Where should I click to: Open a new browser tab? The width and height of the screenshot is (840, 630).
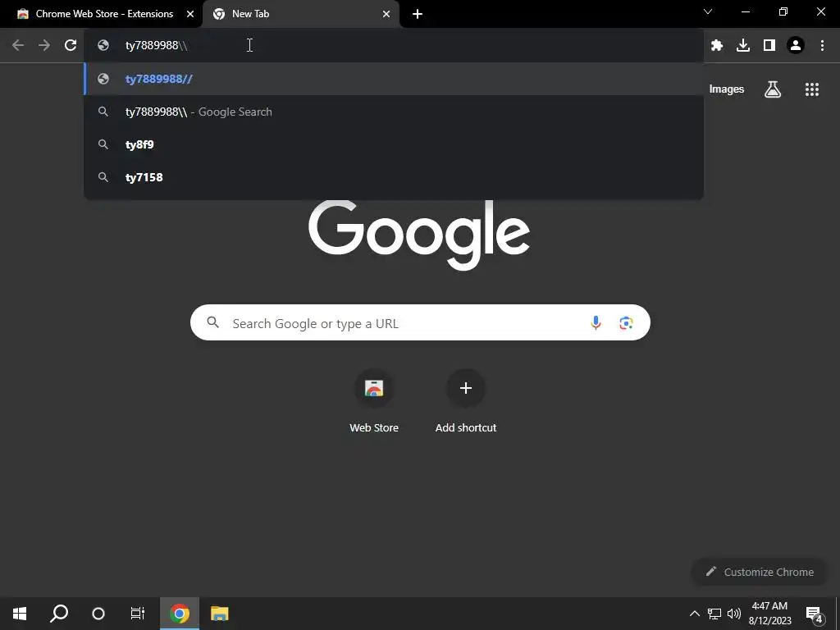[x=418, y=14]
